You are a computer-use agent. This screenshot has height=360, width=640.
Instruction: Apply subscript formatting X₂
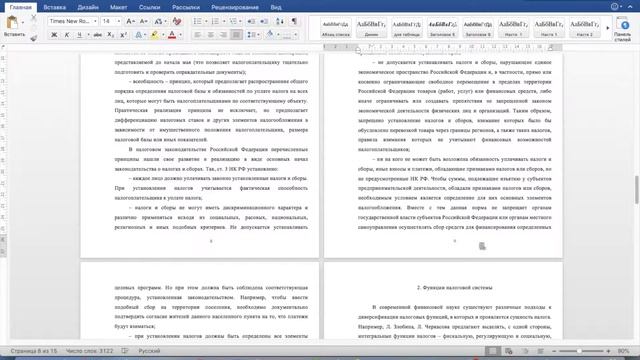[x=111, y=35]
